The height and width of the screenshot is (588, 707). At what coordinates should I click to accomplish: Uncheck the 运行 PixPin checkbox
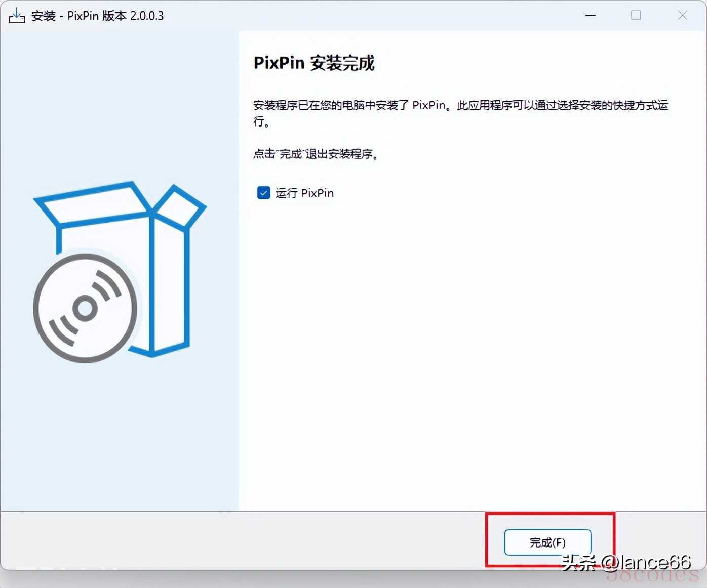264,193
